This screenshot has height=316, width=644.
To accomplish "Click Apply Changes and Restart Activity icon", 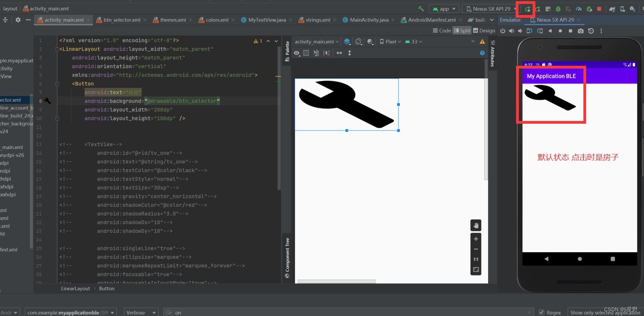I will click(538, 9).
